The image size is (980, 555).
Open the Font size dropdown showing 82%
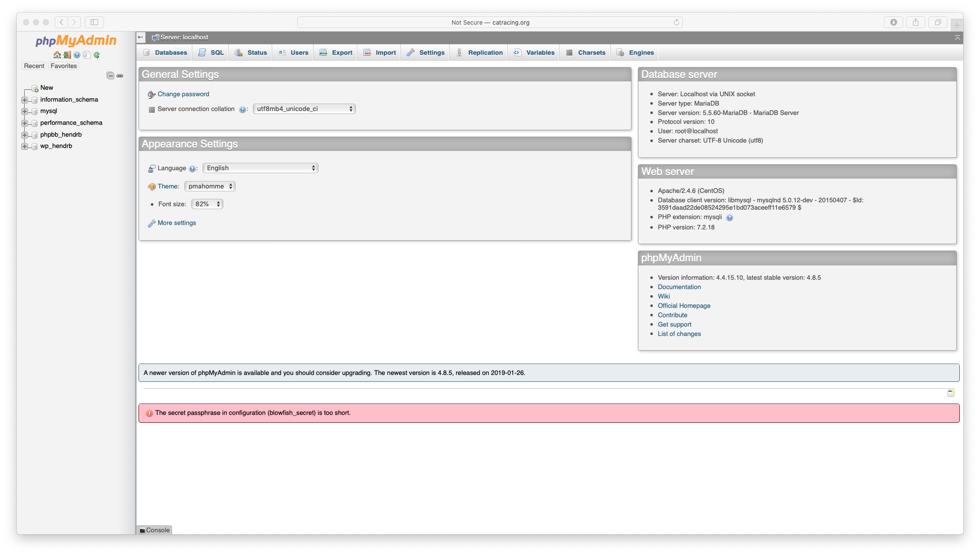207,204
